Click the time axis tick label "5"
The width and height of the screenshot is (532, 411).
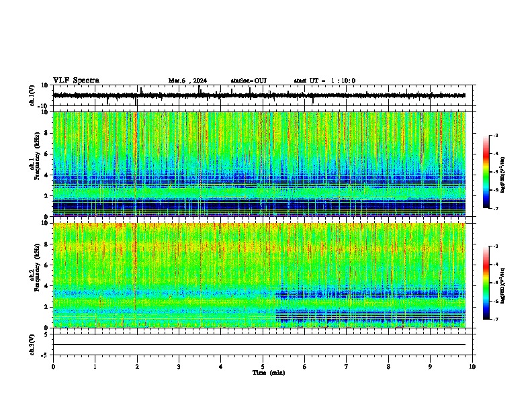(263, 367)
